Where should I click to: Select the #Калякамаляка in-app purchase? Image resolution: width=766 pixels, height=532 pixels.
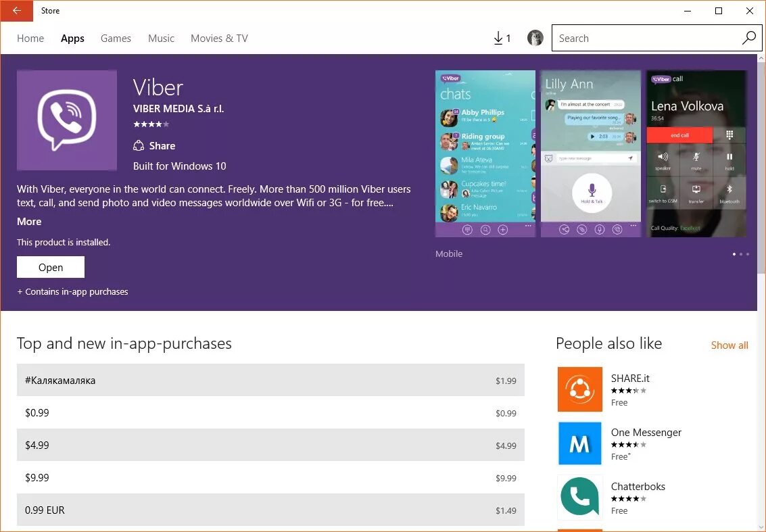pos(270,380)
